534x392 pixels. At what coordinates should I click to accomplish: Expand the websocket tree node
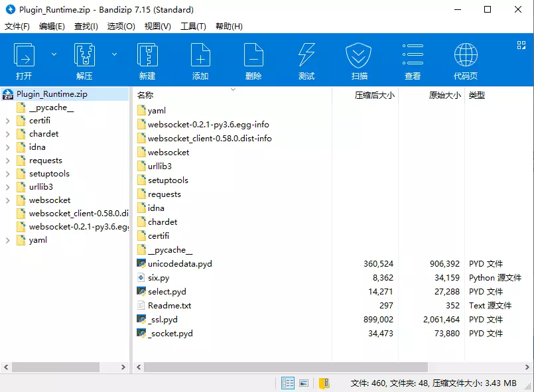(x=8, y=200)
